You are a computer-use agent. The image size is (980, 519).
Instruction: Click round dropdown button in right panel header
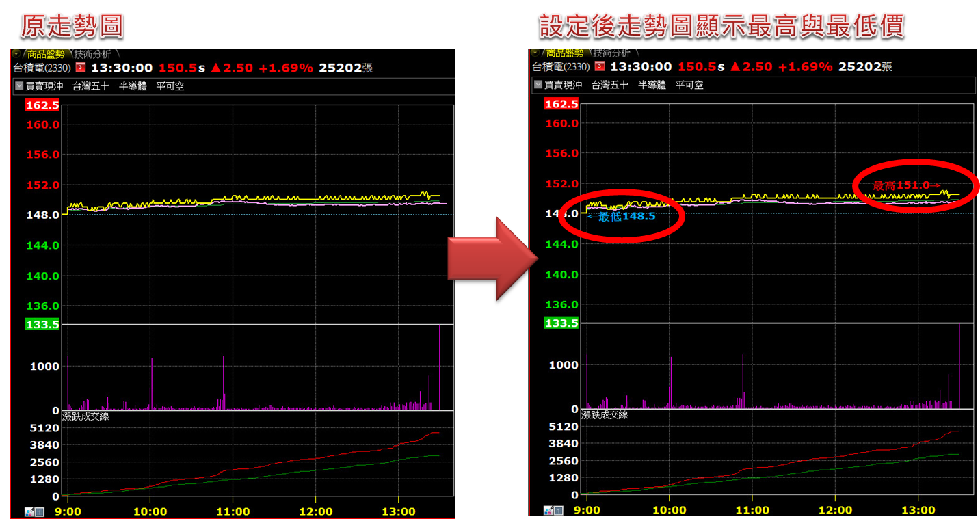coord(536,53)
